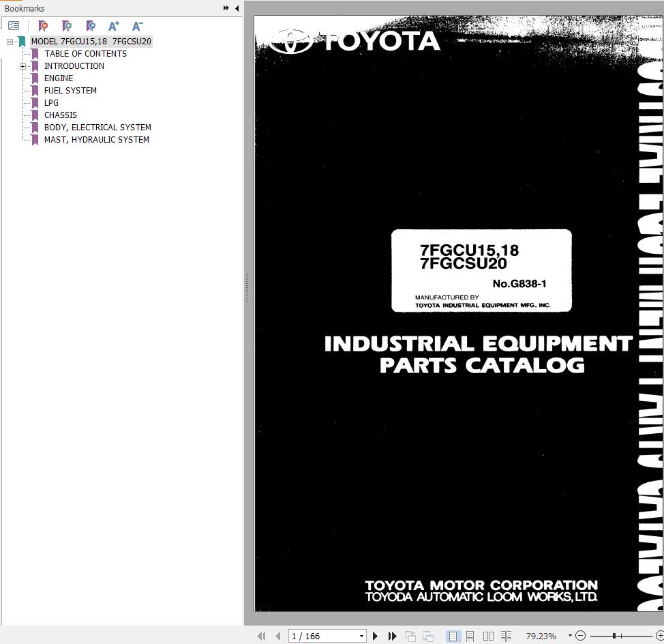Open the BODY, ELECTRICAL SYSTEM bookmark

(97, 128)
